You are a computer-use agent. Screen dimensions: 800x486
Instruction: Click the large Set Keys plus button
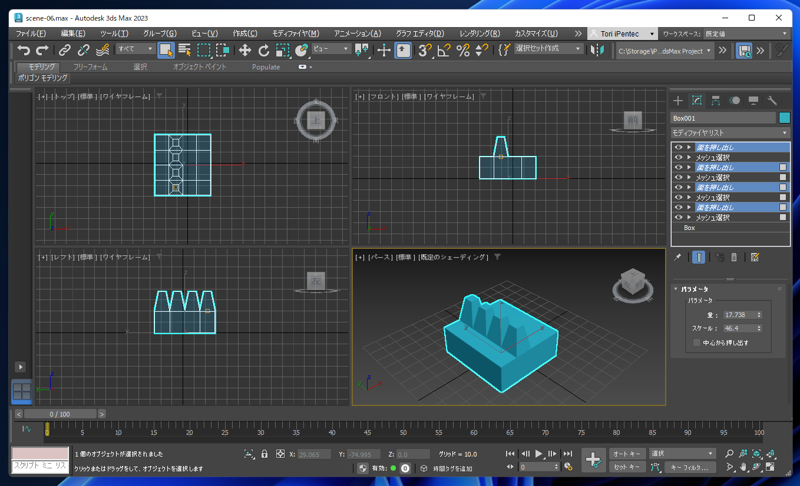(593, 460)
